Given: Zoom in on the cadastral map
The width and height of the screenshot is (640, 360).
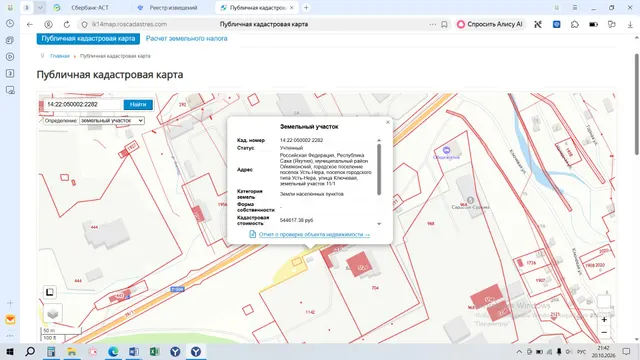Looking at the screenshot, I should [x=604, y=320].
